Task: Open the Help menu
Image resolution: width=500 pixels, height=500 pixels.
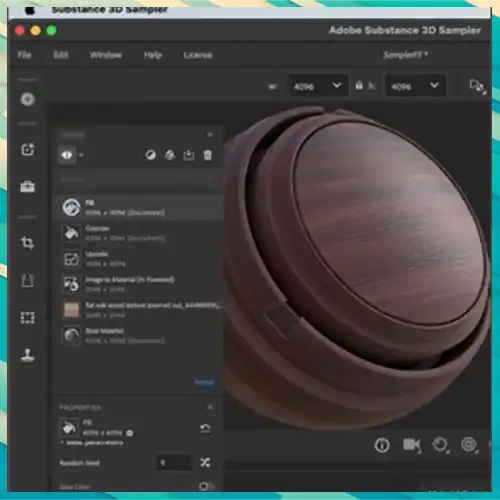Action: pos(153,55)
